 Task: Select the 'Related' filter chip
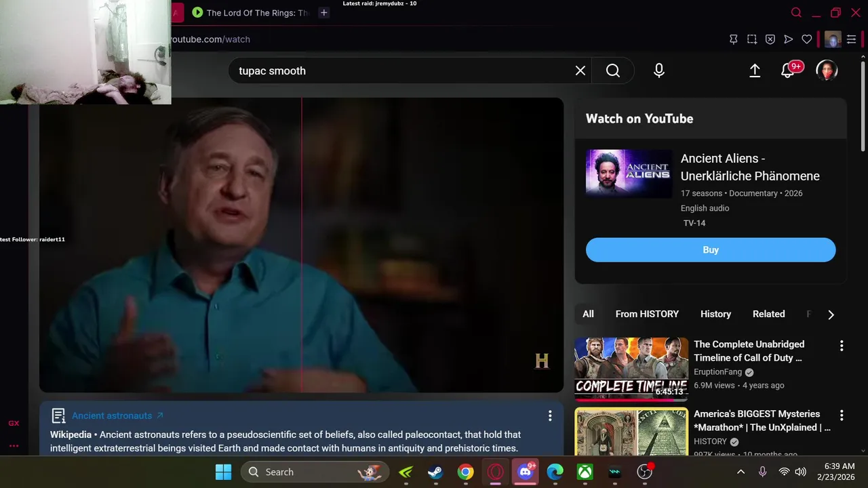pos(768,314)
